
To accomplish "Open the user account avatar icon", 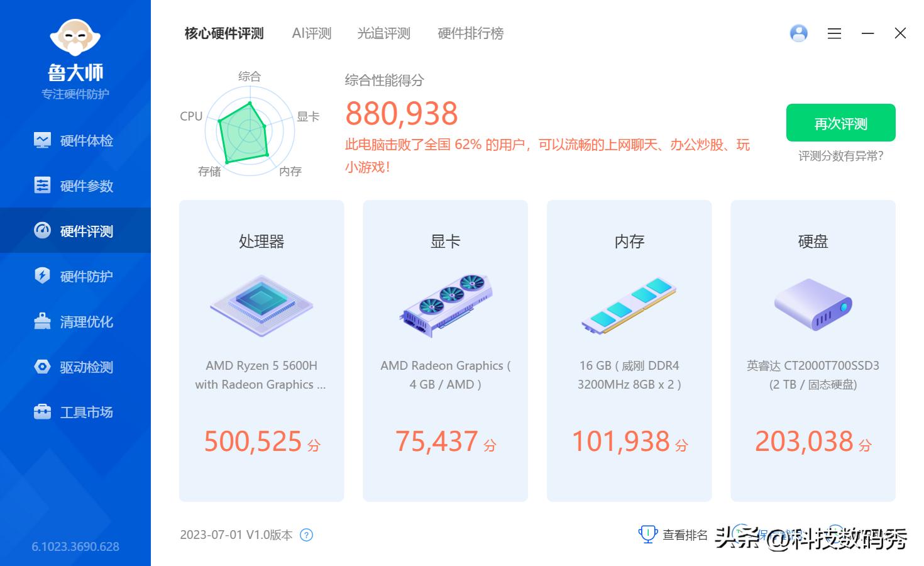I will click(798, 33).
